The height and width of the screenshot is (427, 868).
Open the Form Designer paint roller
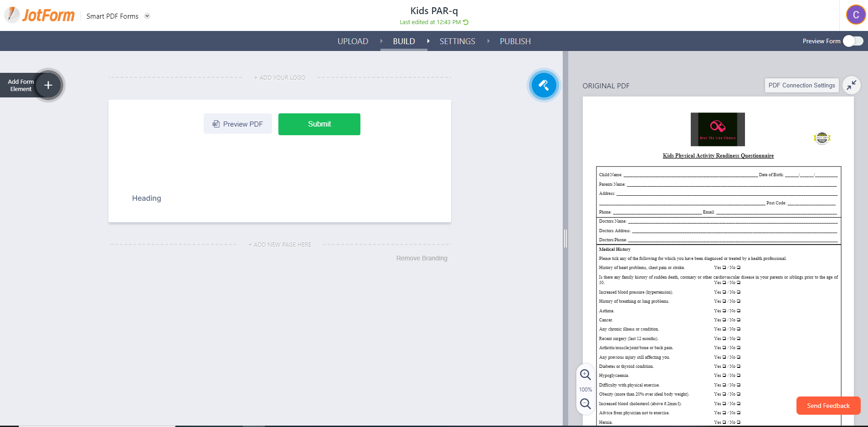tap(543, 85)
